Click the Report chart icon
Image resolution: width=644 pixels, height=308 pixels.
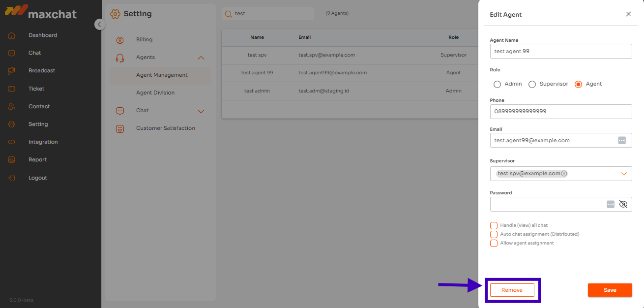12,160
